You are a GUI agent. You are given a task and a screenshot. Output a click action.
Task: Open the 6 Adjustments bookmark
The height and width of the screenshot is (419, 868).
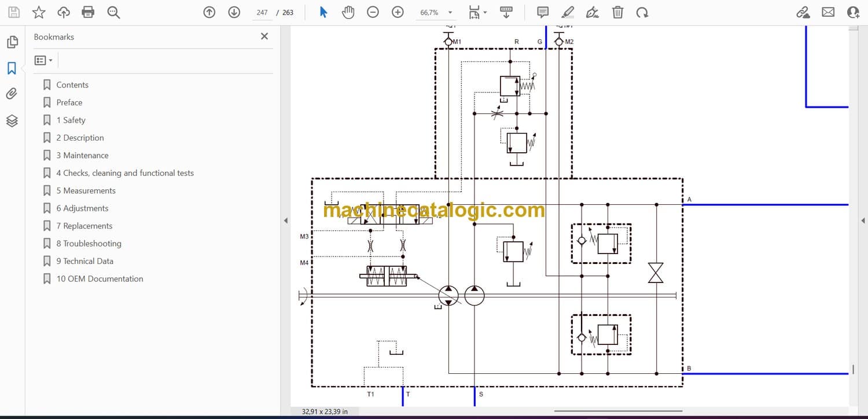coord(82,208)
